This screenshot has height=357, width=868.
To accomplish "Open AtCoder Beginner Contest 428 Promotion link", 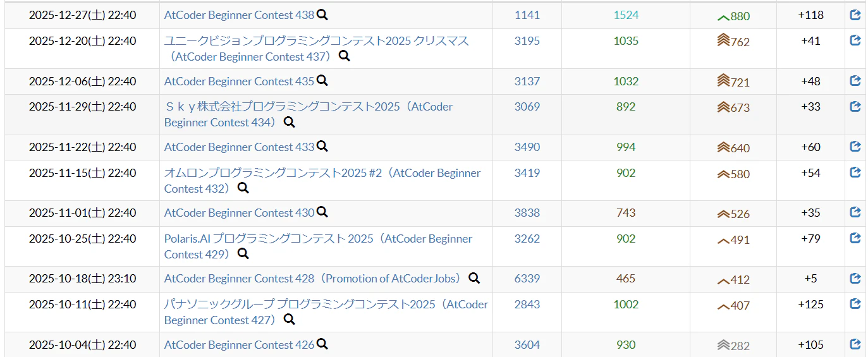I will [314, 278].
